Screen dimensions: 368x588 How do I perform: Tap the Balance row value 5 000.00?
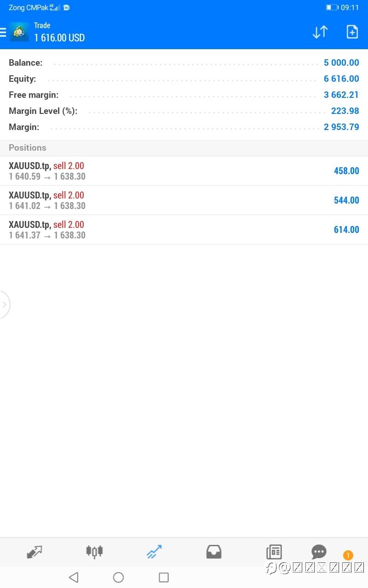[341, 63]
